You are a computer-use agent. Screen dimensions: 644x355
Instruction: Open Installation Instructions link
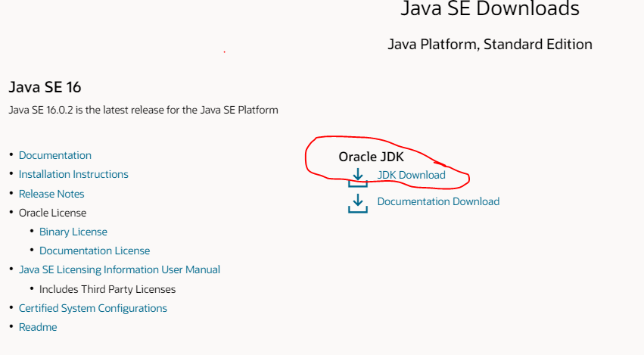coord(73,174)
